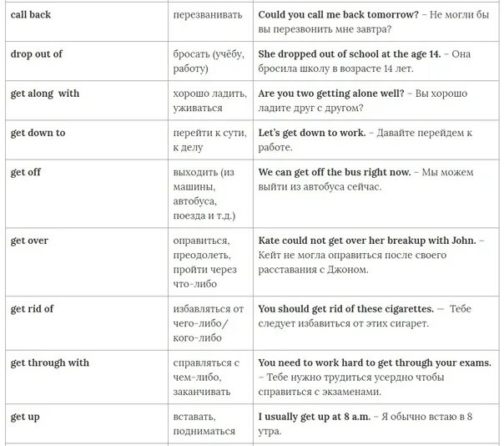Click the translation "хорошо ладить, уживаться"
504x446 pixels.
click(210, 101)
